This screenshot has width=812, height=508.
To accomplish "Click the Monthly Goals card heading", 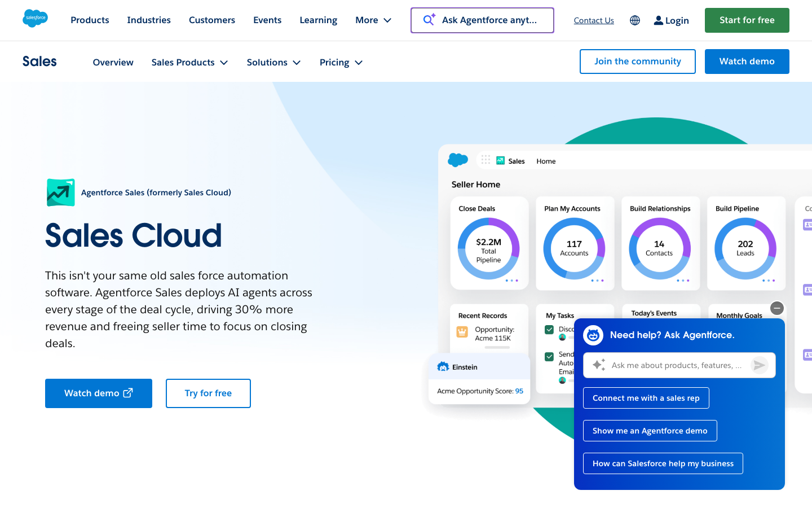I will 739,316.
